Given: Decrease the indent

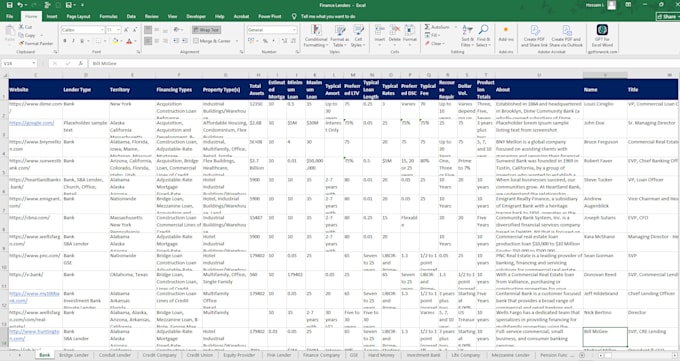Looking at the screenshot, I should coord(176,41).
